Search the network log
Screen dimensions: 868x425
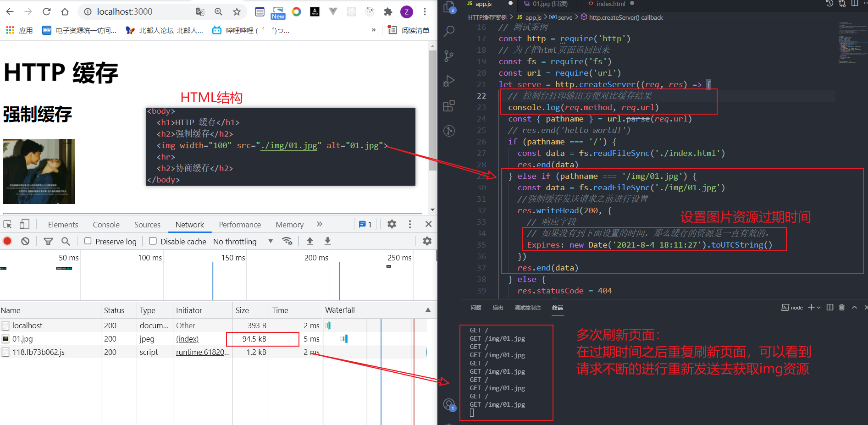pyautogui.click(x=66, y=241)
